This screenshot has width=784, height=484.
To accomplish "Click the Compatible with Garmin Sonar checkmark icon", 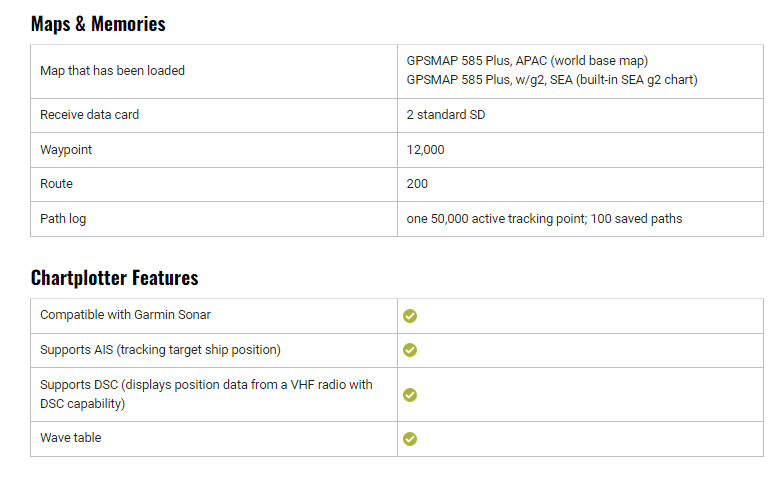I will (410, 316).
